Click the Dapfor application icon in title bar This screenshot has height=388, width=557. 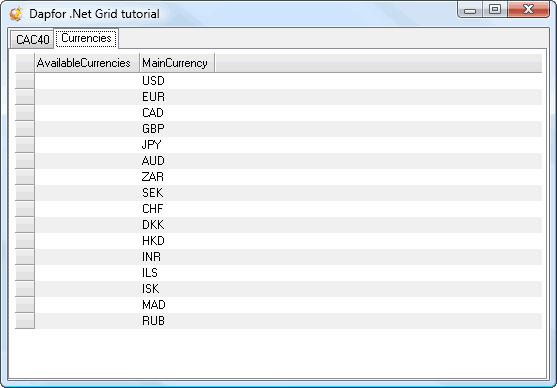[16, 14]
